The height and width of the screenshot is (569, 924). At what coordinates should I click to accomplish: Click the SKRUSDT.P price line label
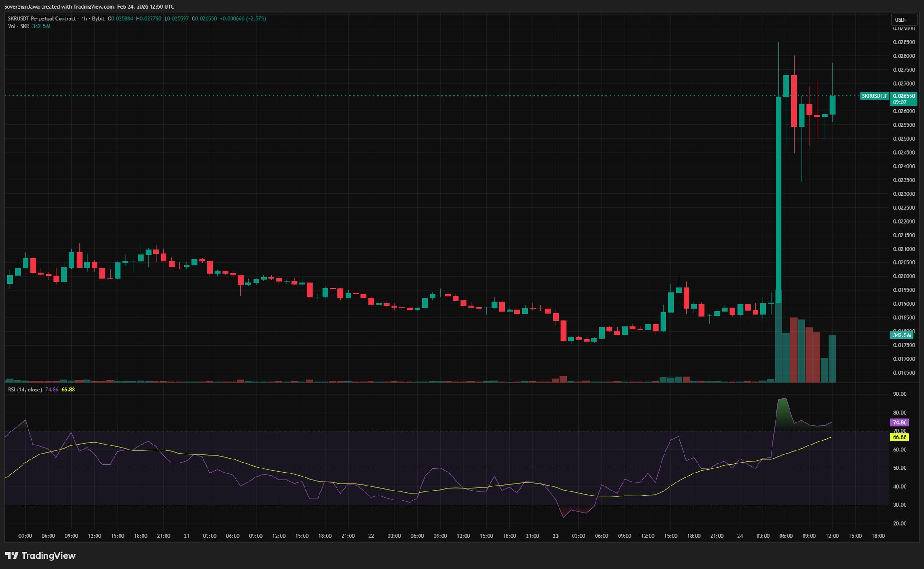tap(874, 96)
